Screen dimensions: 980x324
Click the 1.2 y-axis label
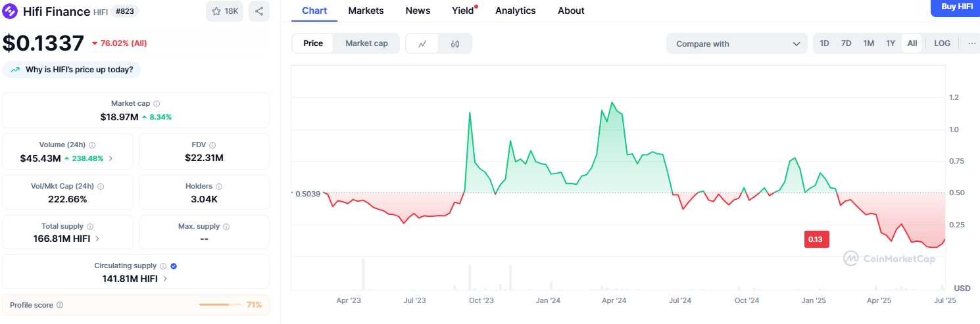coord(954,97)
